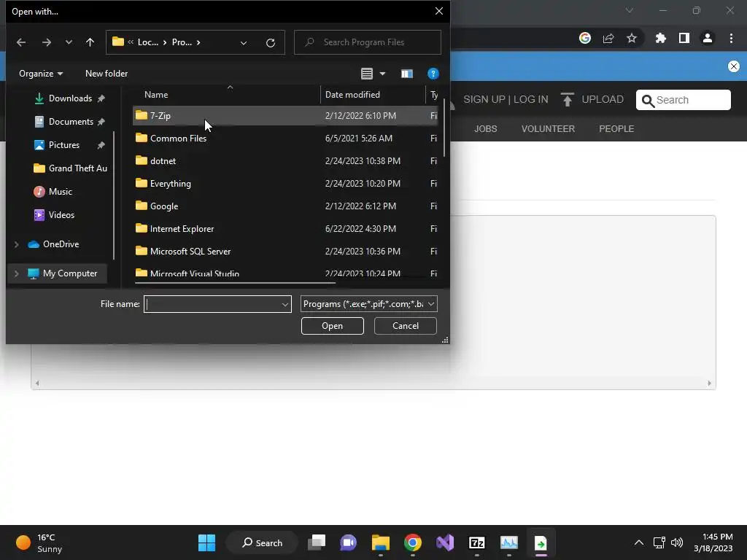
Task: Open the Organize menu
Action: click(x=41, y=74)
